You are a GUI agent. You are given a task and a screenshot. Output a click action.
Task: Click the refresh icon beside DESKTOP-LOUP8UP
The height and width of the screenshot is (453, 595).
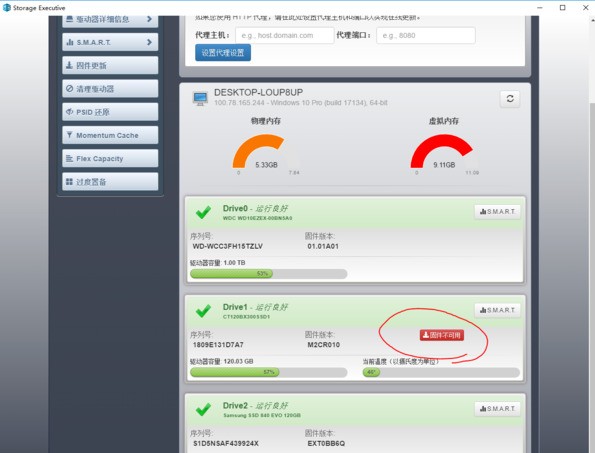click(510, 99)
